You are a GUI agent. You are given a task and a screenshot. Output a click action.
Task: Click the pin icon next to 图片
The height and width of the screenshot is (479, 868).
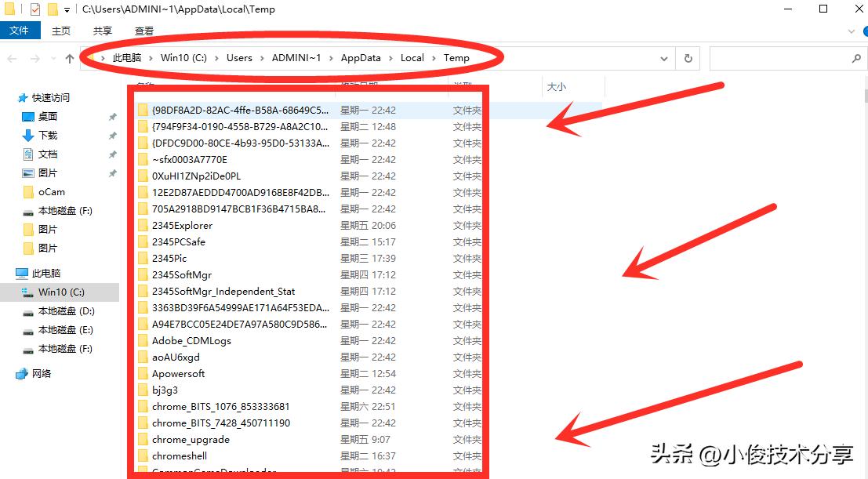(114, 173)
